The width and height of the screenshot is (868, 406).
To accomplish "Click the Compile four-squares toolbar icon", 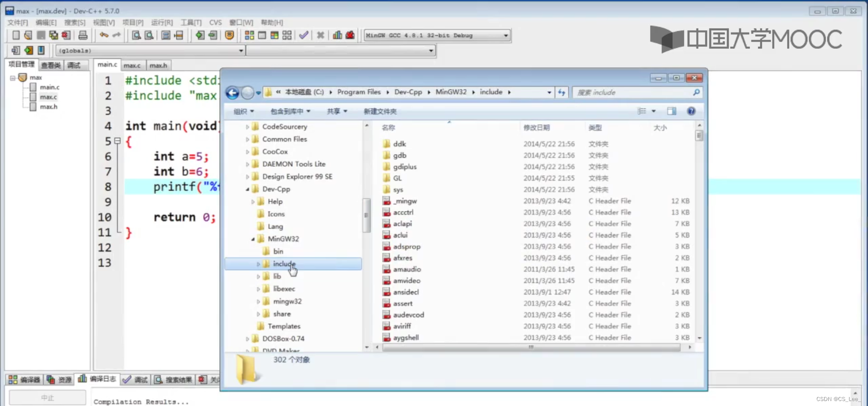I will (249, 35).
